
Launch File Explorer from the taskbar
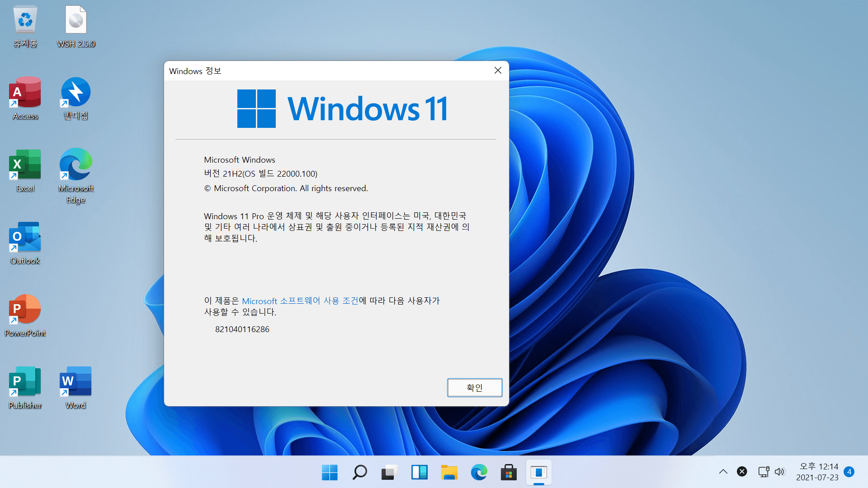[449, 472]
